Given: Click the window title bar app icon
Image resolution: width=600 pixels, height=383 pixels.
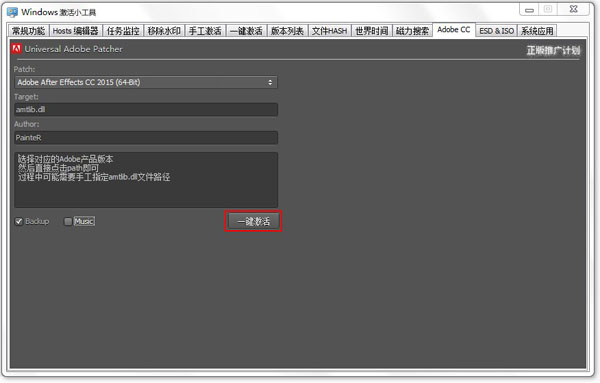Looking at the screenshot, I should pos(13,12).
